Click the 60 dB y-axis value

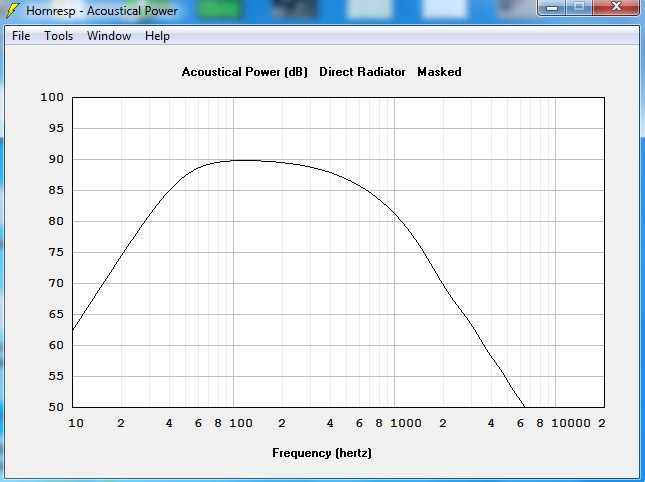point(56,345)
